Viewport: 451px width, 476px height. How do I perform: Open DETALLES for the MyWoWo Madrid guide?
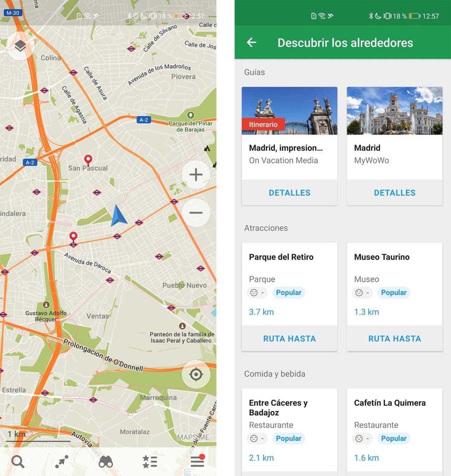click(x=394, y=192)
